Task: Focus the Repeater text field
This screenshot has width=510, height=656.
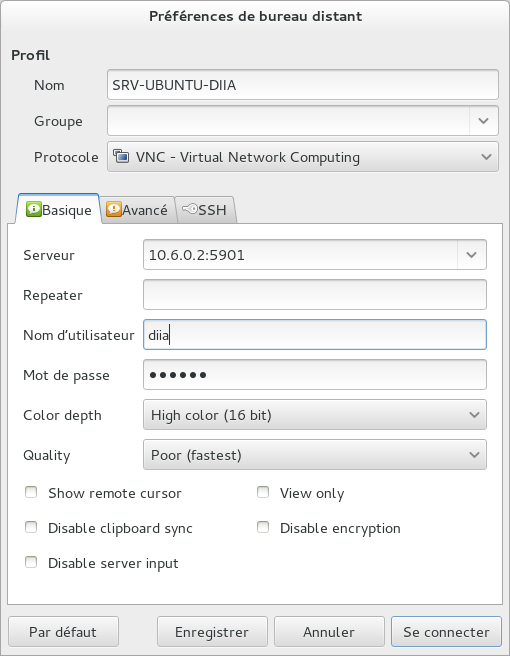Action: (315, 295)
